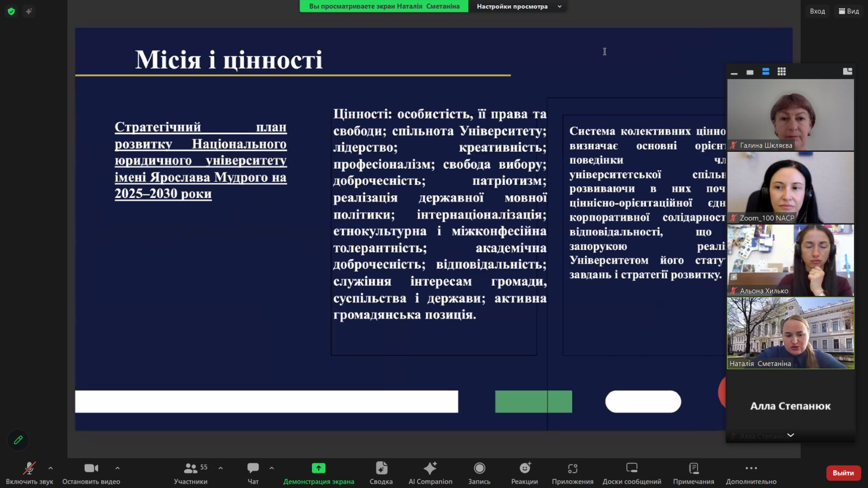Select Наталія Сметаніна's video thumbnail
The width and height of the screenshot is (868, 488).
[790, 333]
